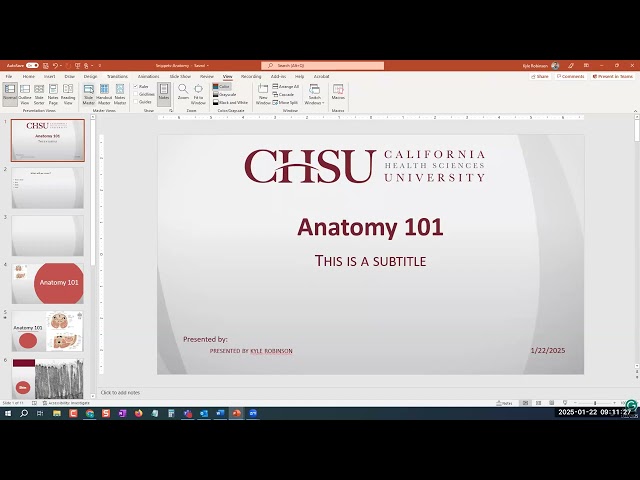Click Fit to Window
640x480 pixels.
[x=198, y=94]
